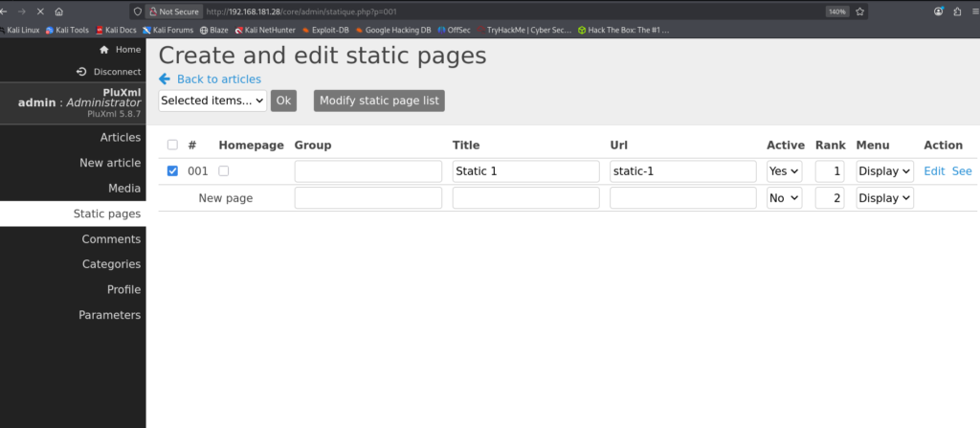Click the Edit link for Static 1
This screenshot has height=428, width=980.
pos(934,171)
